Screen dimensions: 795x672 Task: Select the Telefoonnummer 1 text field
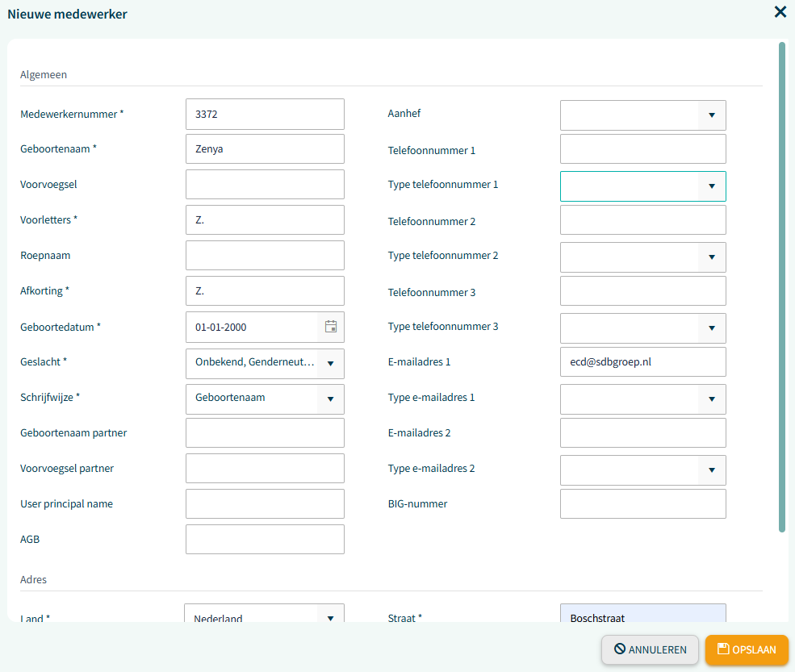(x=642, y=149)
